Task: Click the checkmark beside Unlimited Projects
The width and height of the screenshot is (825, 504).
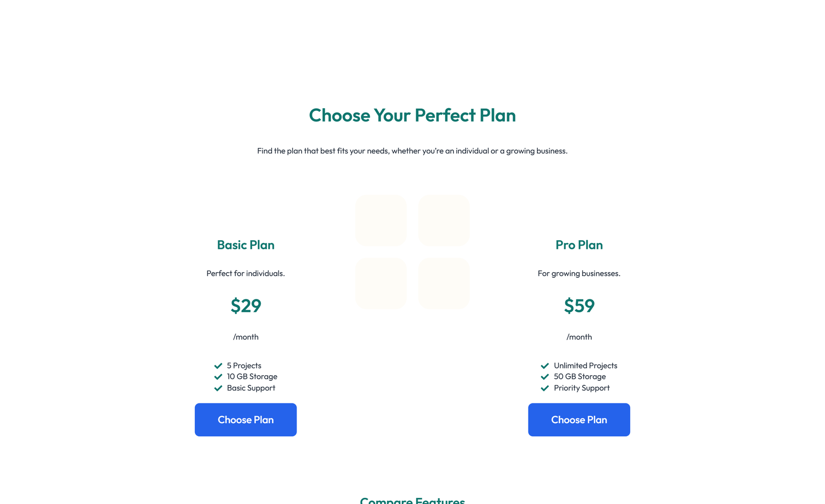Action: click(544, 365)
